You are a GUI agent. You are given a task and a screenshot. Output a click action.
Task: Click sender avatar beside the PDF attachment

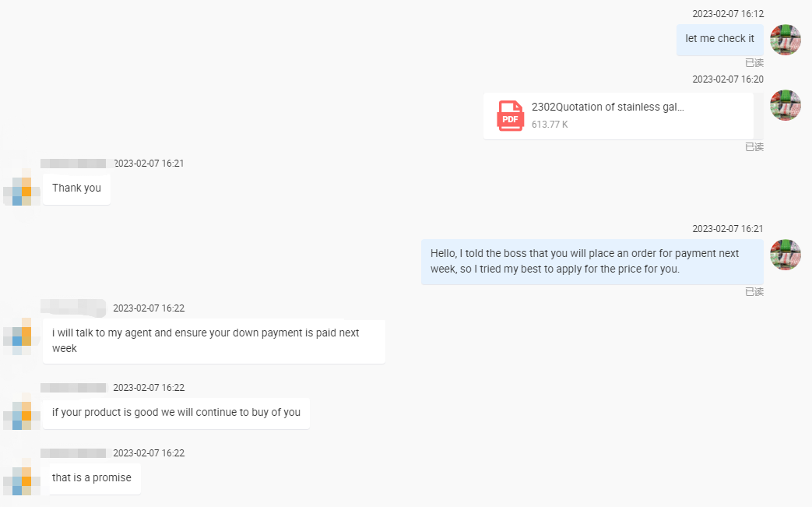coord(786,105)
